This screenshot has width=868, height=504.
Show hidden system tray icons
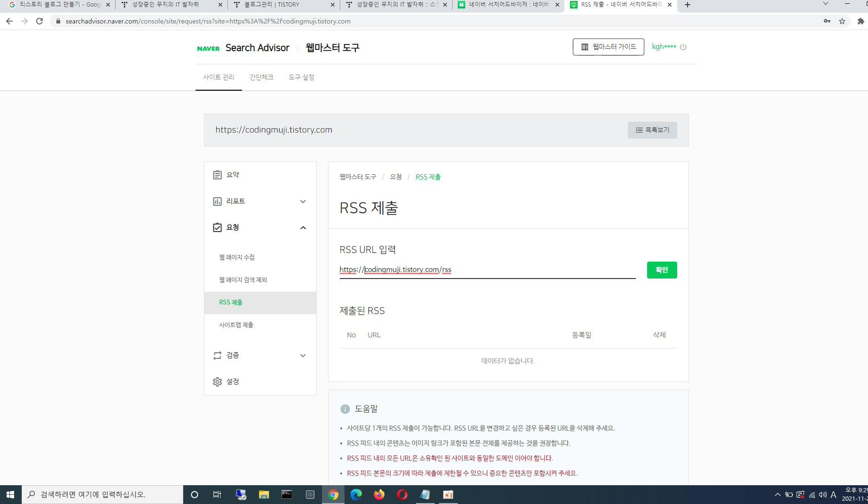point(777,495)
